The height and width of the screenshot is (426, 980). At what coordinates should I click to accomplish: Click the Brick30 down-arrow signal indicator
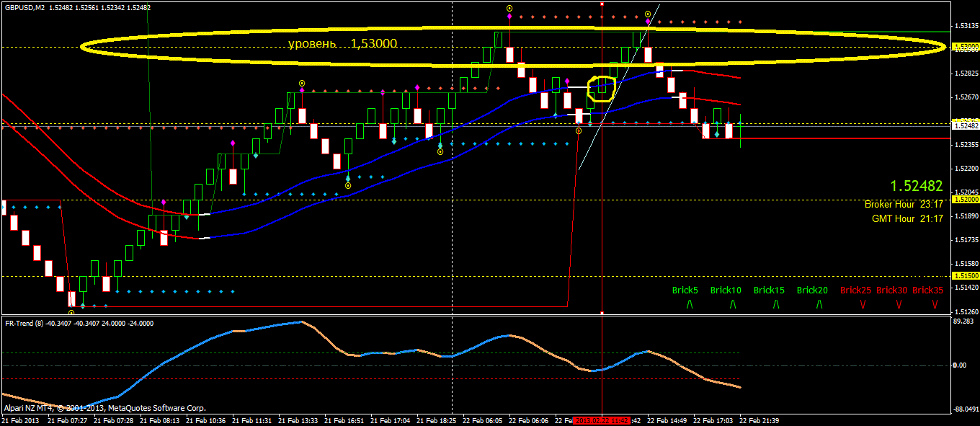coord(899,305)
